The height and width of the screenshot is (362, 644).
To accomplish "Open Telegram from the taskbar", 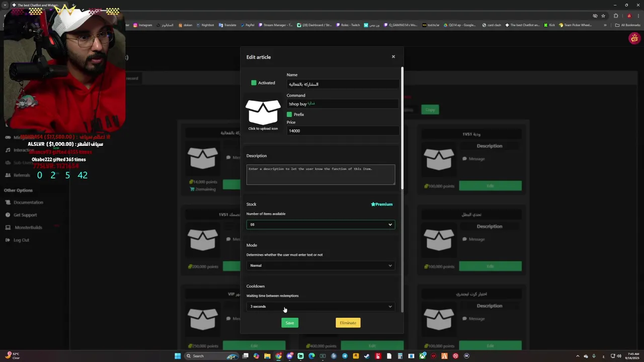I will [x=345, y=356].
